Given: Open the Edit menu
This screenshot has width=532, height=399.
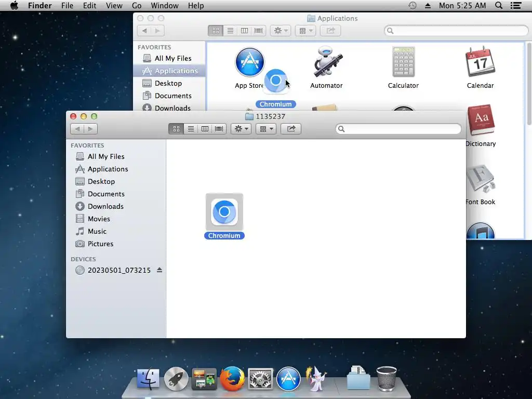Looking at the screenshot, I should click(x=89, y=6).
